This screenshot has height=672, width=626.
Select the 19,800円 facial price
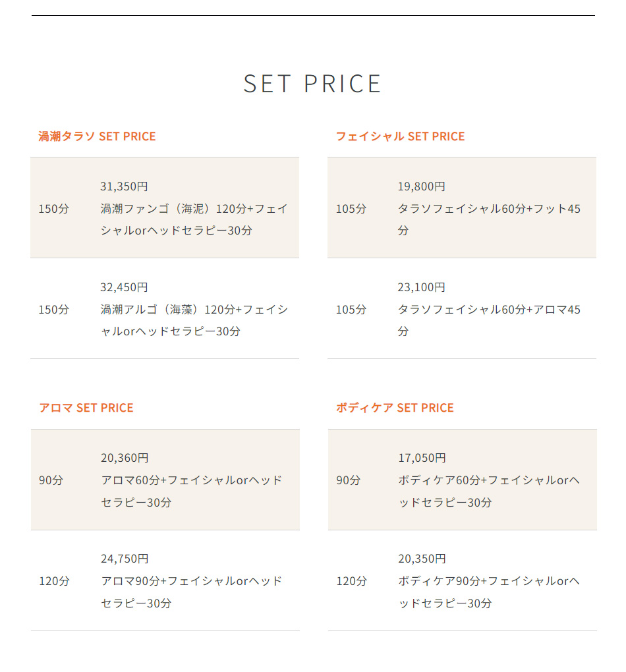point(422,186)
